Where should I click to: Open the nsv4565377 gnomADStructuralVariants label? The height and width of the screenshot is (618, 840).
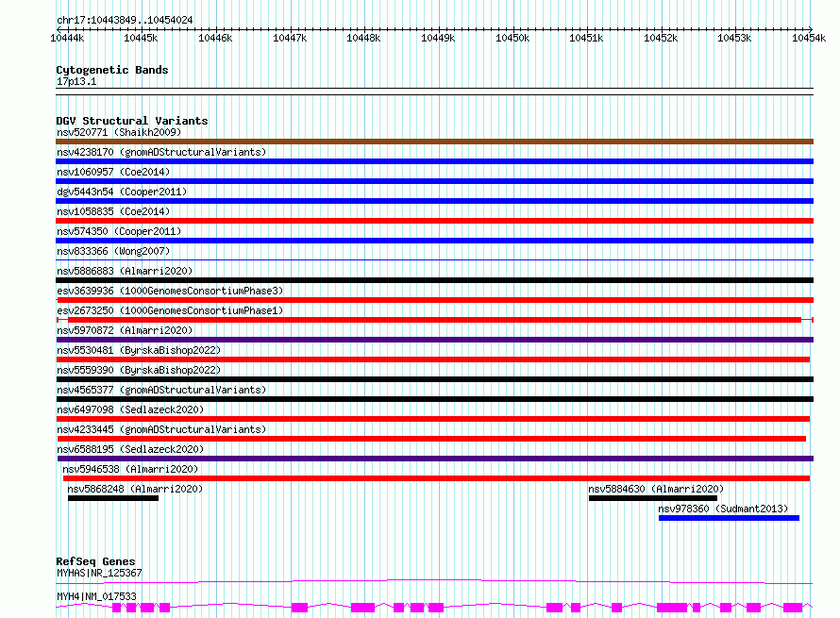(x=161, y=390)
